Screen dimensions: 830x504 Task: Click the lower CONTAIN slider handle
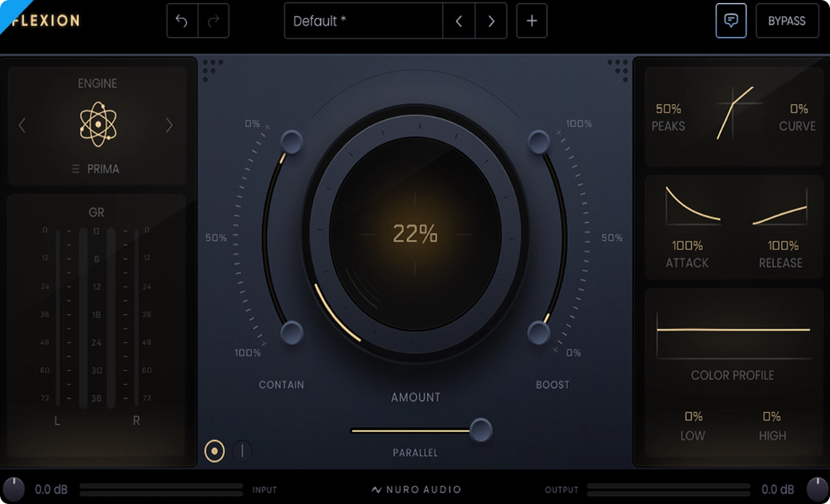[x=291, y=333]
